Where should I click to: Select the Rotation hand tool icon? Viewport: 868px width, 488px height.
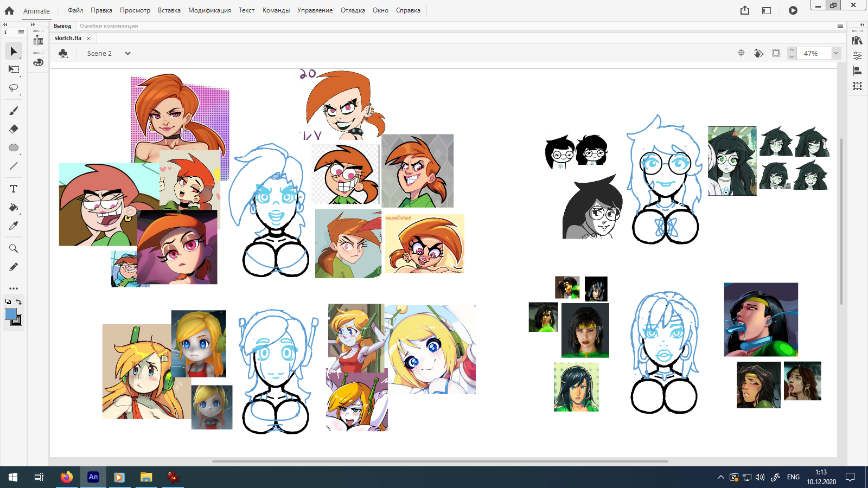click(758, 53)
